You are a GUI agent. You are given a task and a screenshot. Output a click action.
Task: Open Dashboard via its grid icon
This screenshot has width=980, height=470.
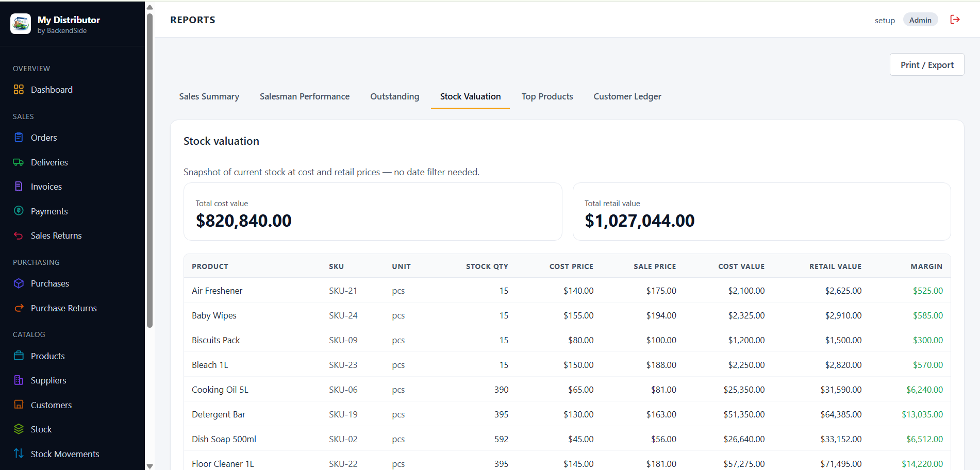click(19, 90)
